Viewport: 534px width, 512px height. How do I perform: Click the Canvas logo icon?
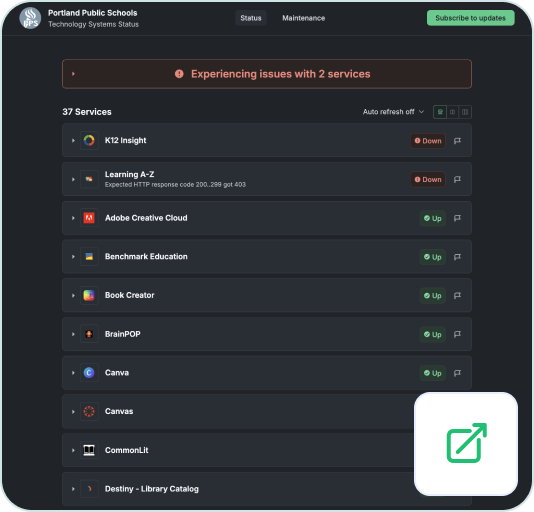tap(89, 412)
